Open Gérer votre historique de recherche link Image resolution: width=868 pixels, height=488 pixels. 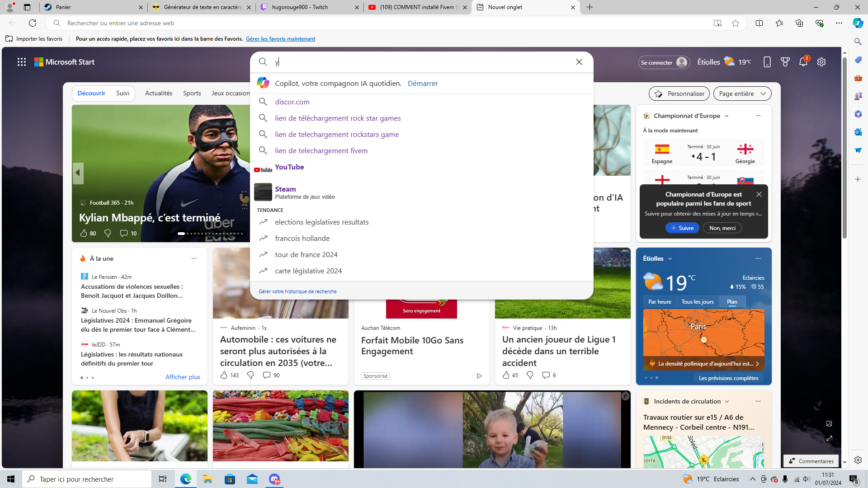297,291
